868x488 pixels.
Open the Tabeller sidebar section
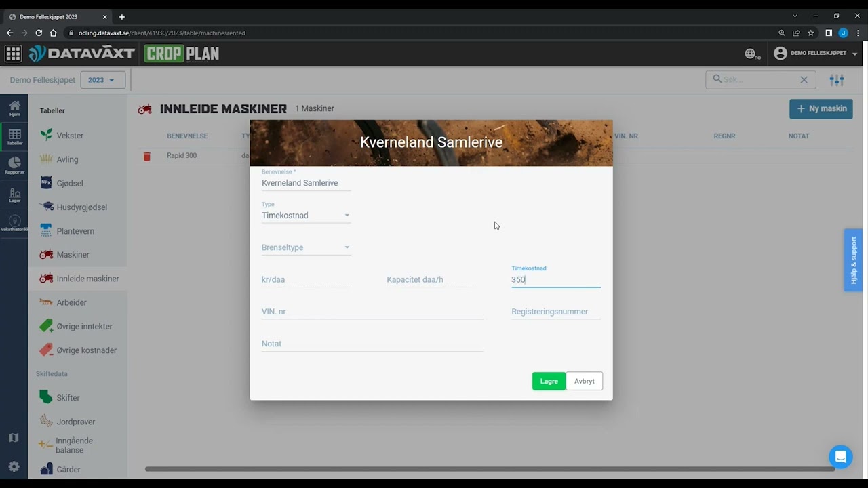click(14, 137)
